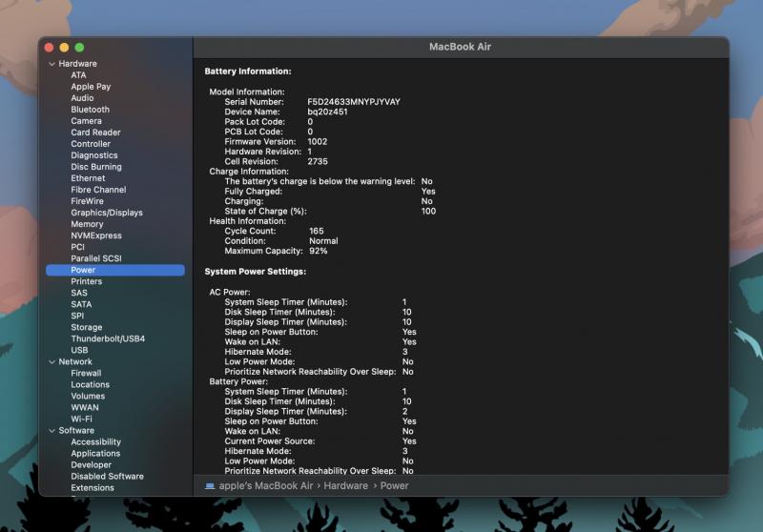The width and height of the screenshot is (763, 532).
Task: Click the Battery Information heading
Action: point(248,72)
